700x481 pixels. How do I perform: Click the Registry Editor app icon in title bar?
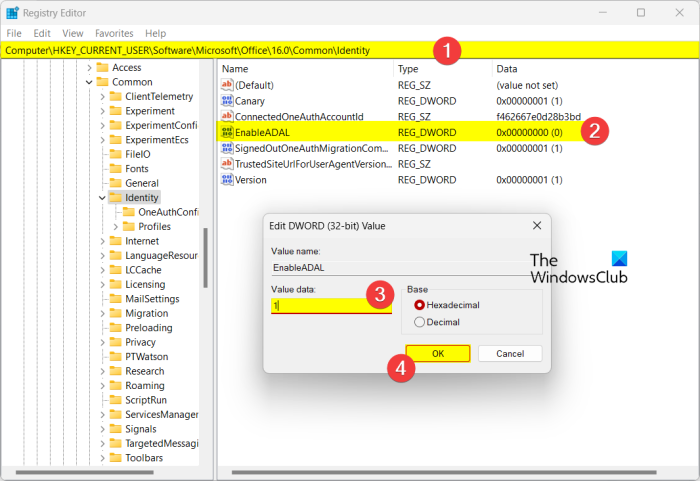[12, 13]
